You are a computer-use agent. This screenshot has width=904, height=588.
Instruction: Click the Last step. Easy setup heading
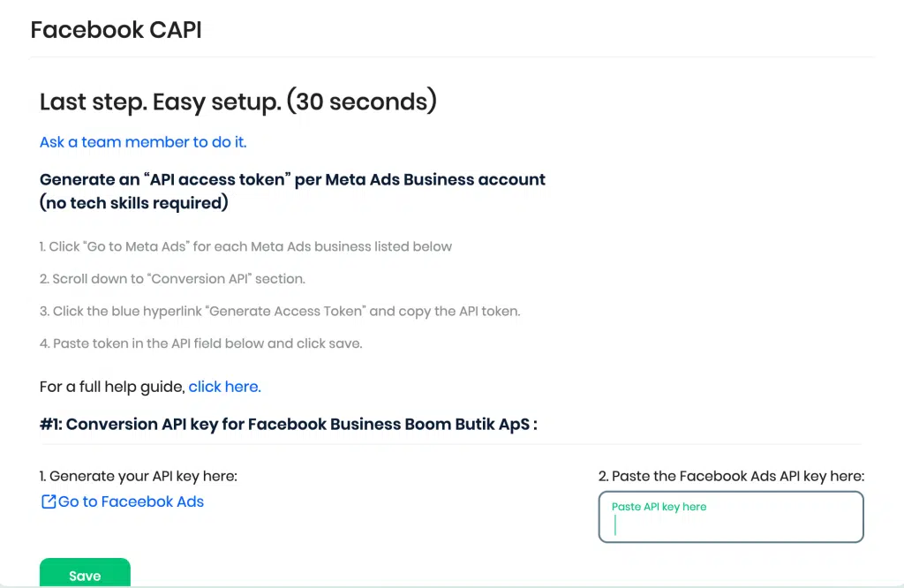click(x=238, y=102)
